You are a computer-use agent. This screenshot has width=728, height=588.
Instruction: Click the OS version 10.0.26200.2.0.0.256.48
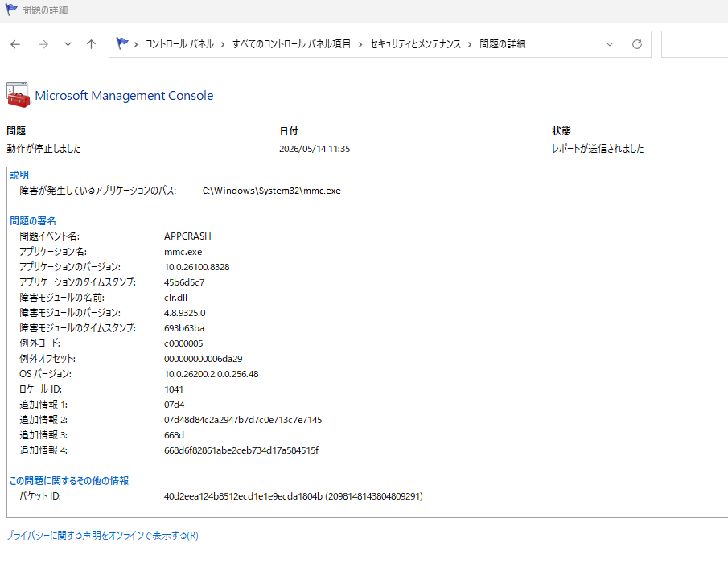212,374
